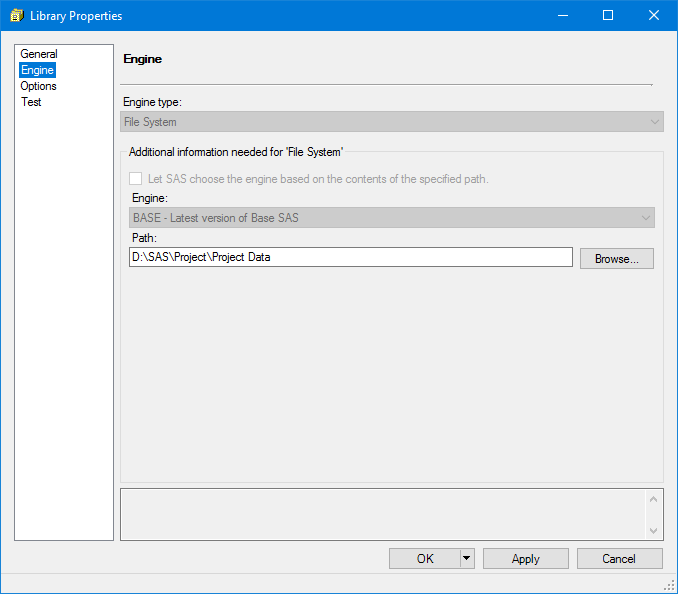Select General in the left pane

[39, 54]
